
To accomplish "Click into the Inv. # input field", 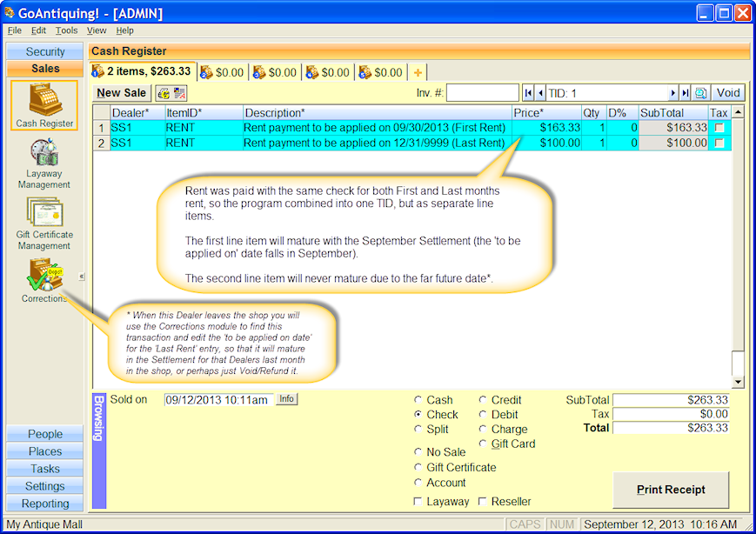I will click(483, 93).
